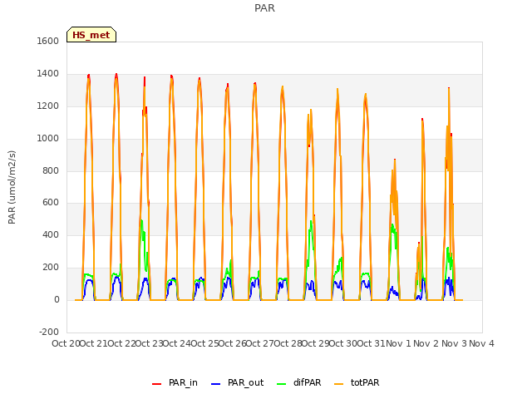
Task: Click x-axis date label Oct 24
Action: pos(177,343)
